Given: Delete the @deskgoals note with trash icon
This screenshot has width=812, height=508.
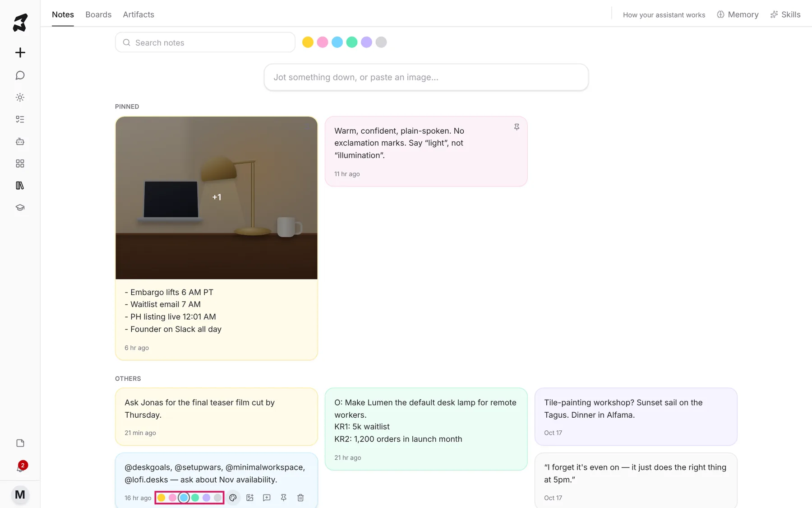Looking at the screenshot, I should point(300,498).
